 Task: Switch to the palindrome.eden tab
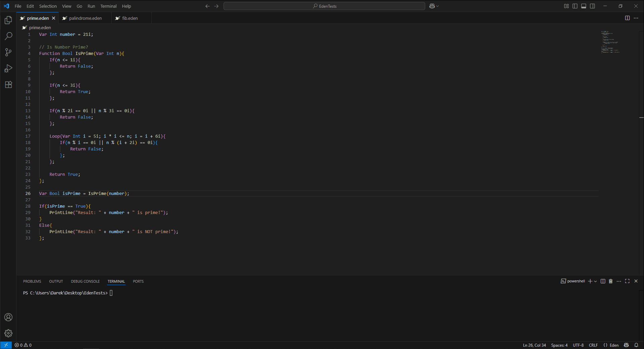(x=85, y=18)
